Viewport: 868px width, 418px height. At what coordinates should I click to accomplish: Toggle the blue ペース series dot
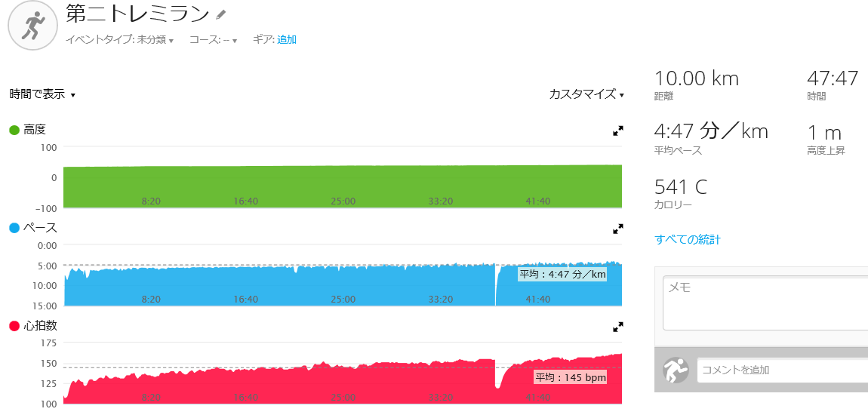tap(14, 228)
